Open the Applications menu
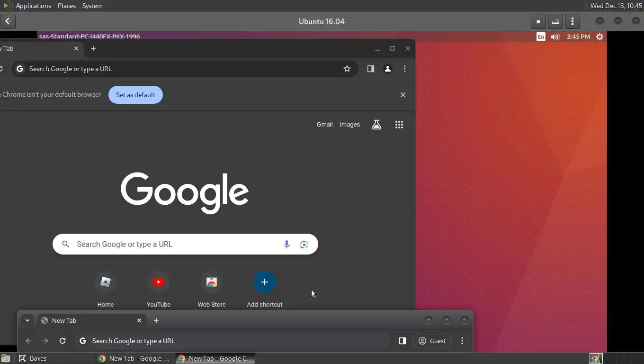Viewport: 644px width, 364px height. 33,6
